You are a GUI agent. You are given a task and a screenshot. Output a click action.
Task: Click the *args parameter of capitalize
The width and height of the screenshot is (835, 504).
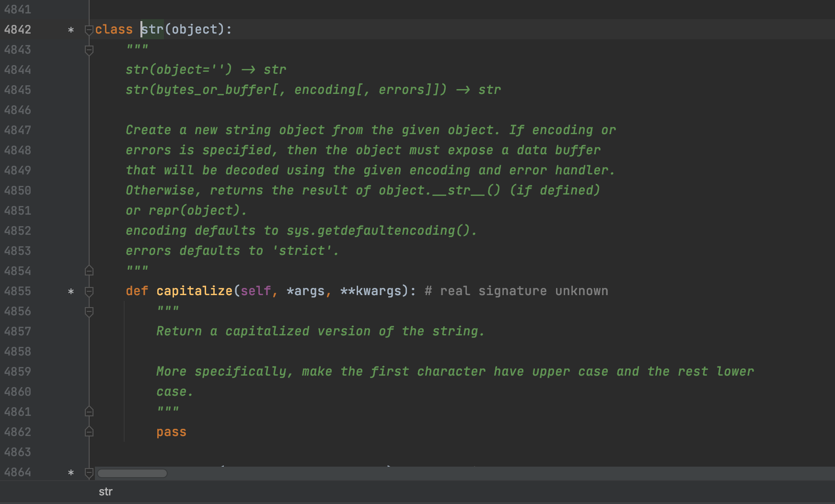[x=306, y=291]
